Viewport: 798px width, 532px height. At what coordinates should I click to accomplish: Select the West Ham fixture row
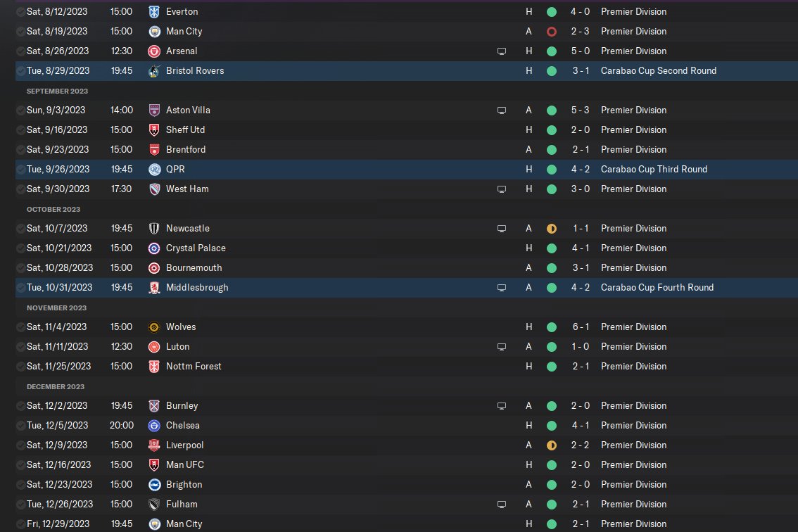[x=407, y=189]
